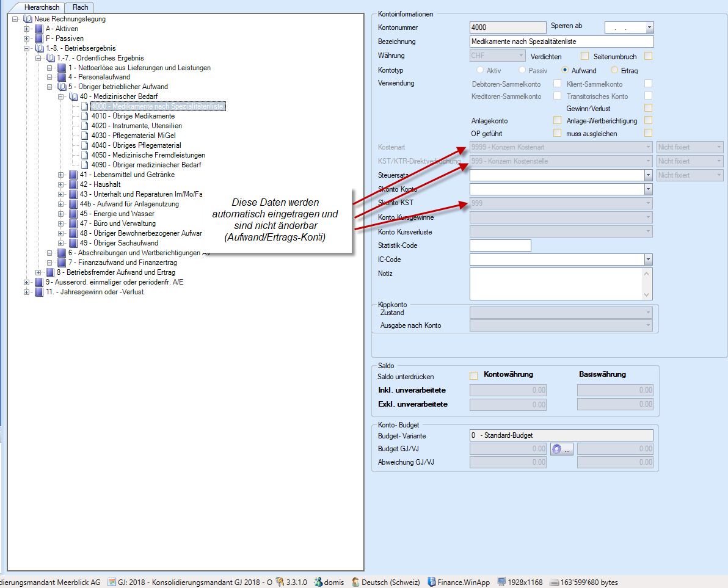This screenshot has width=728, height=588.
Task: Click the book icon of 4 - Personalaufwand
Action: point(62,77)
